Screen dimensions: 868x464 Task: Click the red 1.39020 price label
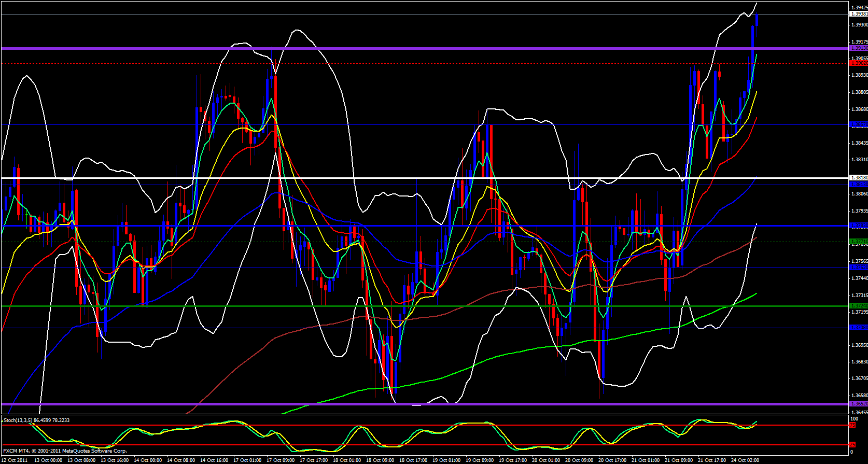point(858,63)
